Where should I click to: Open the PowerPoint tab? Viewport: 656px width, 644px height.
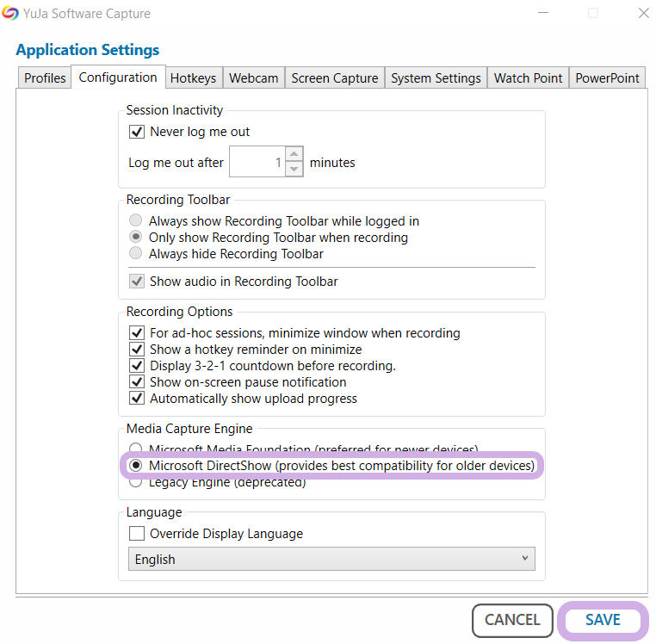point(607,78)
